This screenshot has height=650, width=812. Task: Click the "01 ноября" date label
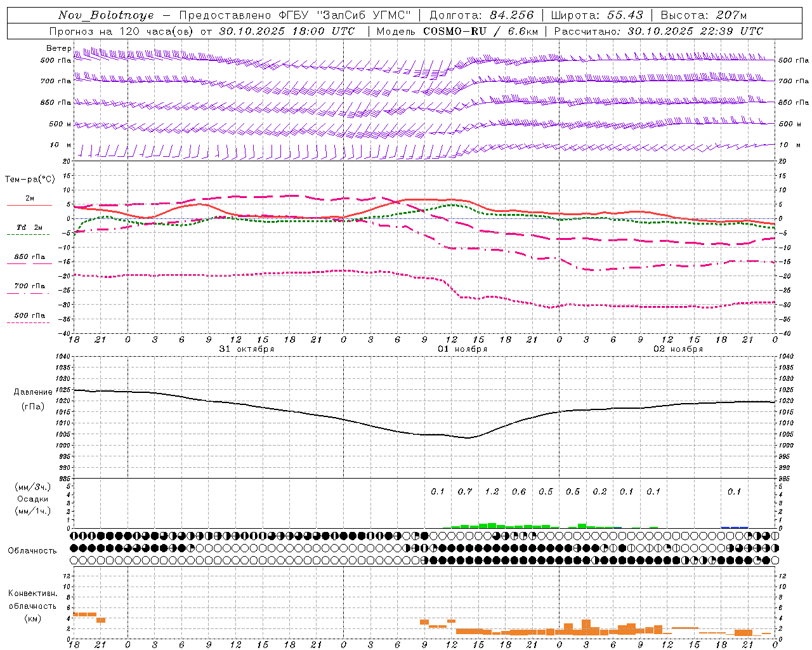(462, 349)
